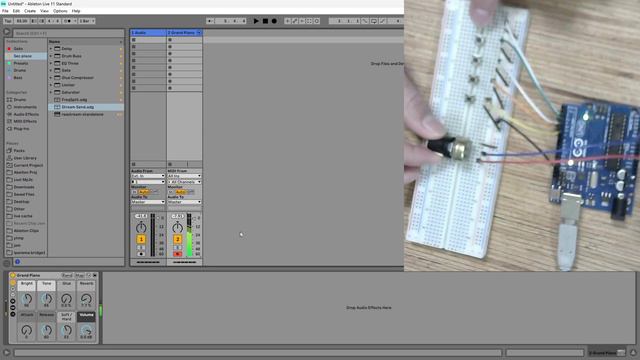Expand the Delay folder
Viewport: 640px width, 360px height.
51,49
